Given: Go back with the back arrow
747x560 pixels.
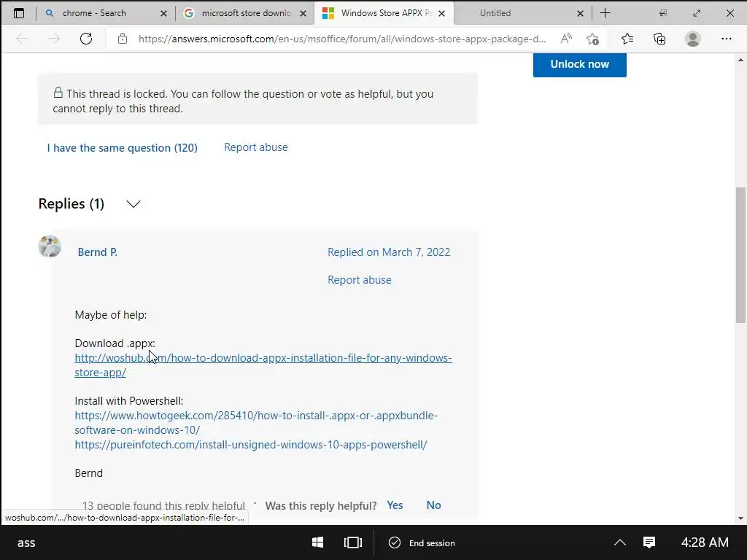Looking at the screenshot, I should point(22,39).
